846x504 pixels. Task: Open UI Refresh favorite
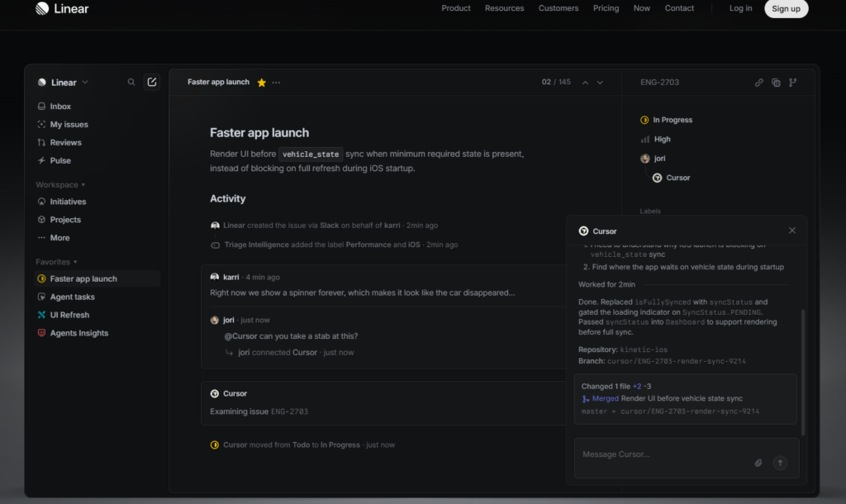click(x=63, y=315)
